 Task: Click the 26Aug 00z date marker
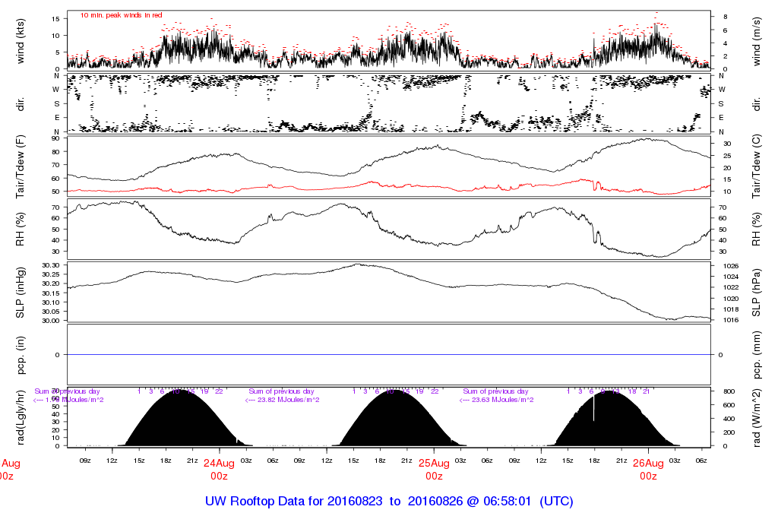[x=648, y=469]
